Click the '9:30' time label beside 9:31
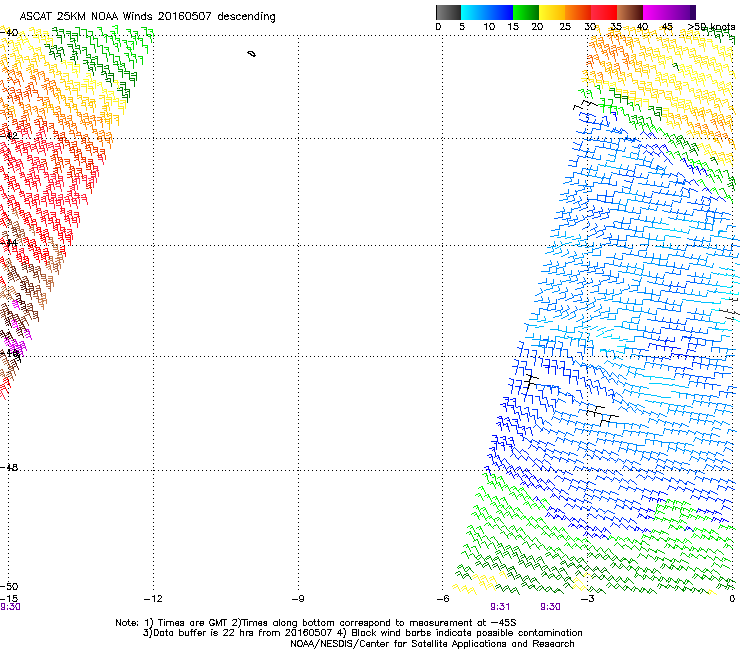 tap(550, 607)
